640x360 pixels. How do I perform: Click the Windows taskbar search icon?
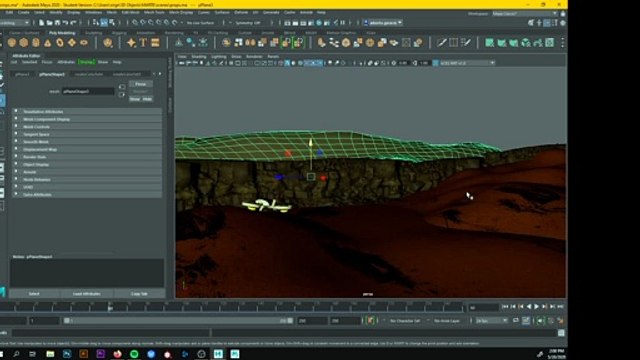click(x=16, y=354)
